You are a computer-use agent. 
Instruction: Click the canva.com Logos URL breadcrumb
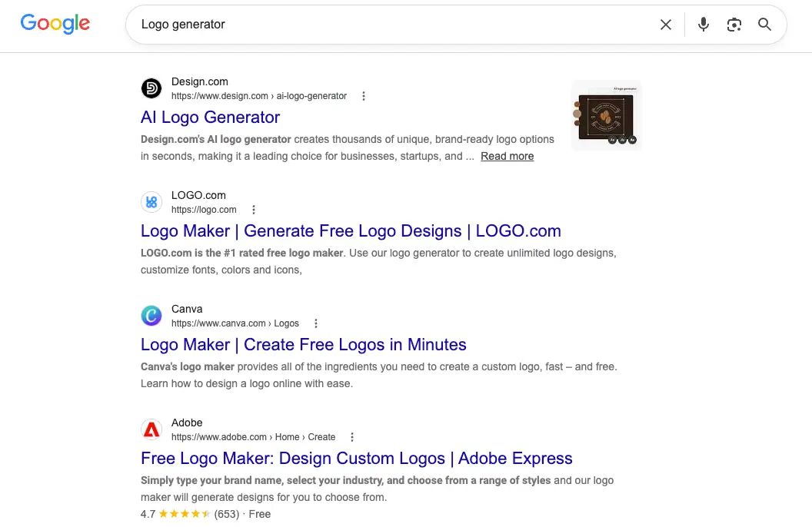point(235,323)
